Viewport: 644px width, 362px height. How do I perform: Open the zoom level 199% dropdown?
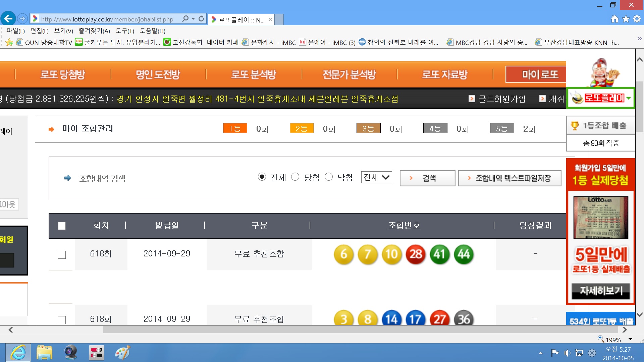[x=630, y=340]
